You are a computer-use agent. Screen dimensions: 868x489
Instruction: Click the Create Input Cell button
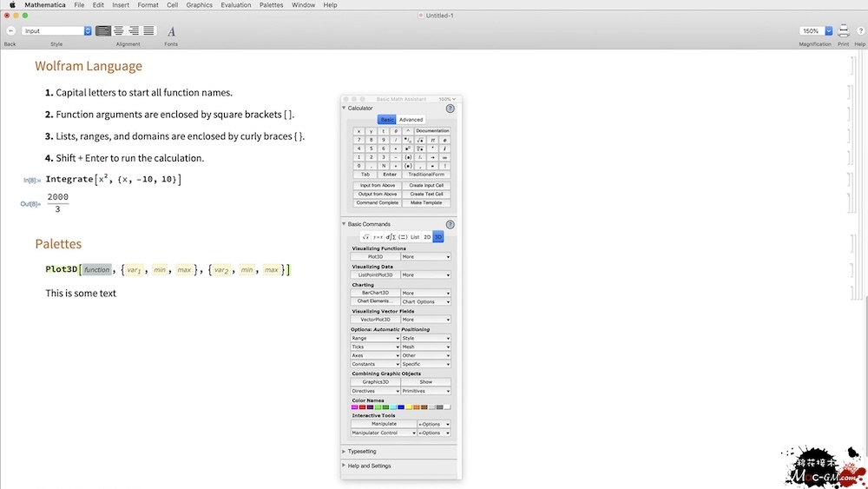click(x=426, y=185)
